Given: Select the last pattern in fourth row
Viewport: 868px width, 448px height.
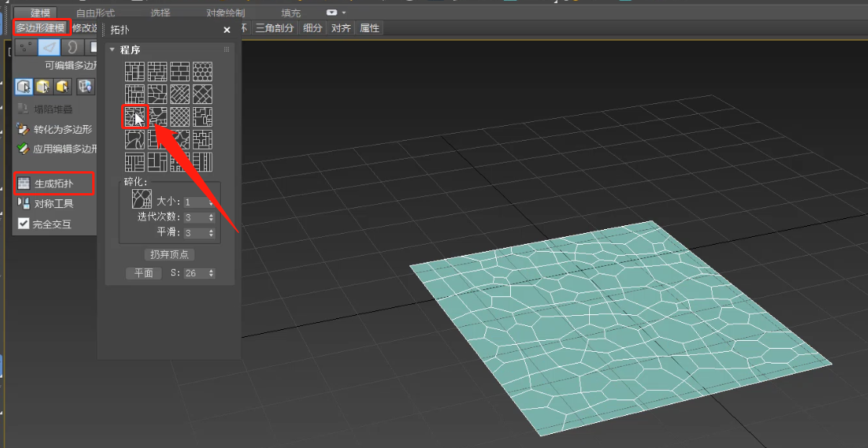Looking at the screenshot, I should click(x=202, y=139).
